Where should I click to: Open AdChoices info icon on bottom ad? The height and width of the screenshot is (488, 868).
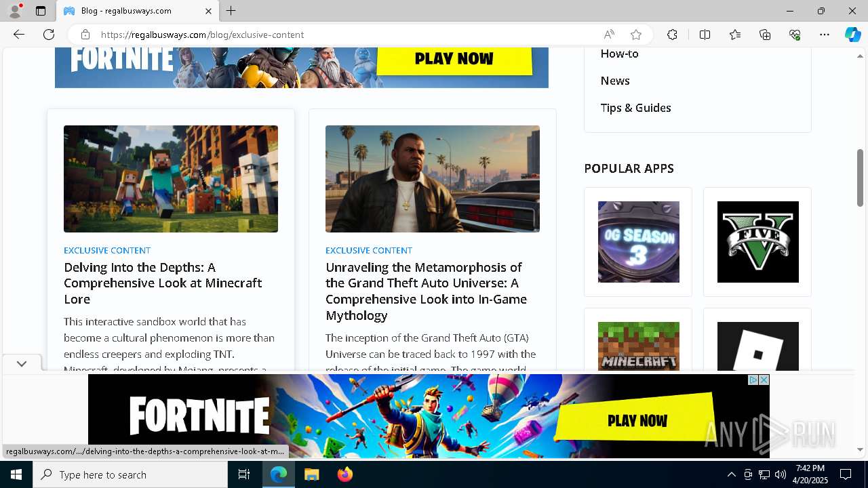tap(753, 380)
